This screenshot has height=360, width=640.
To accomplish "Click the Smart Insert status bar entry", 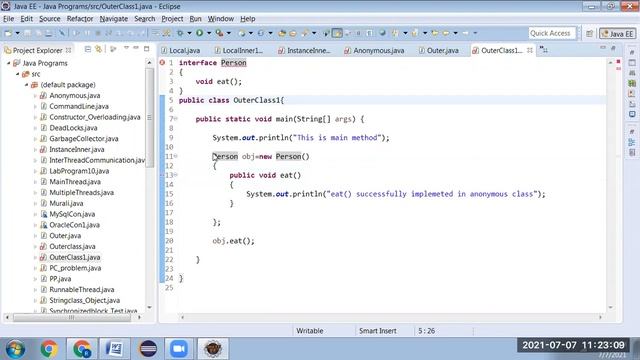I will [x=378, y=331].
